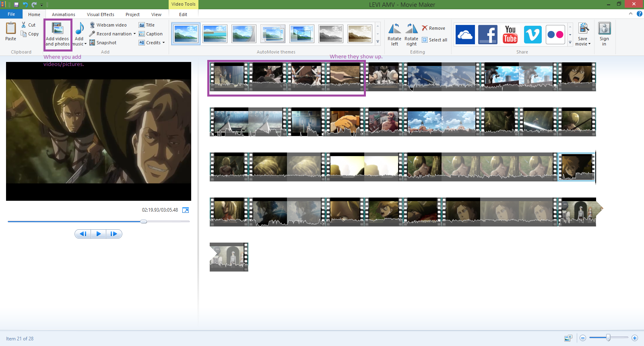Undo the last action
Viewport: 644px width, 346px height.
(25, 4)
